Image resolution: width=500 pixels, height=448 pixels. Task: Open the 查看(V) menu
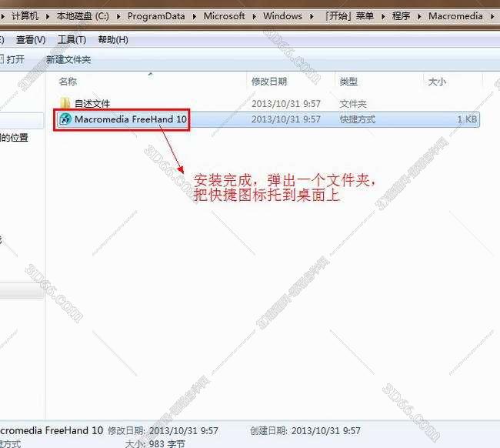tap(31, 40)
